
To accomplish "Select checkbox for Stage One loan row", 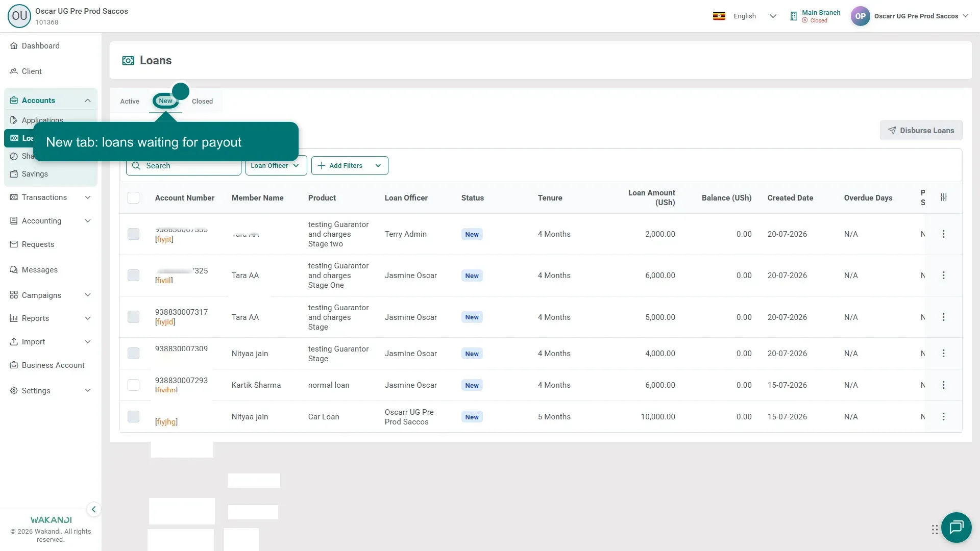I will [x=133, y=275].
